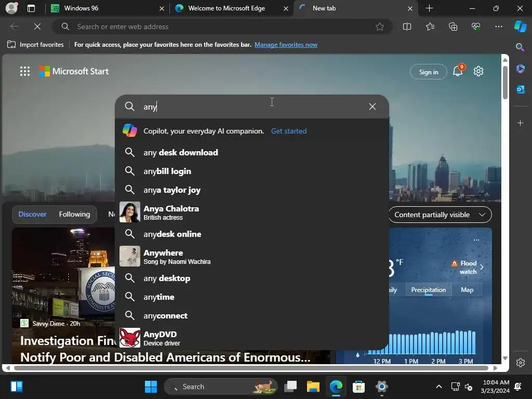Open page settings gear on Microsoft Start

pyautogui.click(x=478, y=71)
